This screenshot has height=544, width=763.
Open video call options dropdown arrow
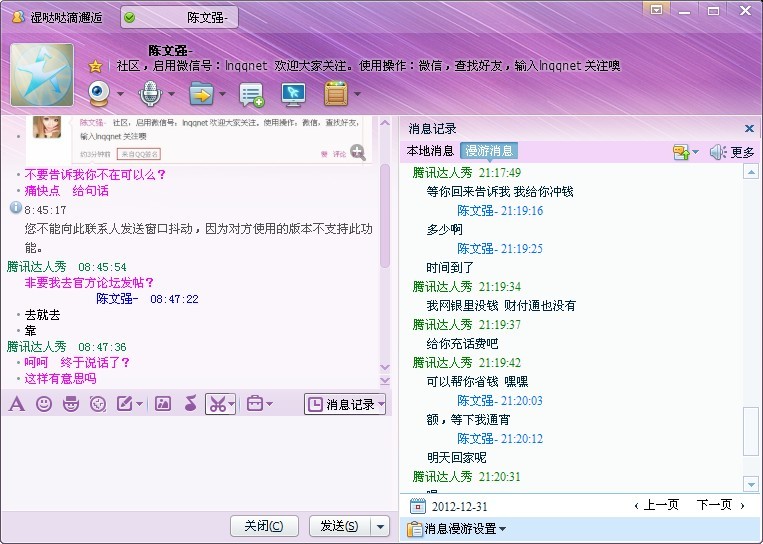point(120,93)
